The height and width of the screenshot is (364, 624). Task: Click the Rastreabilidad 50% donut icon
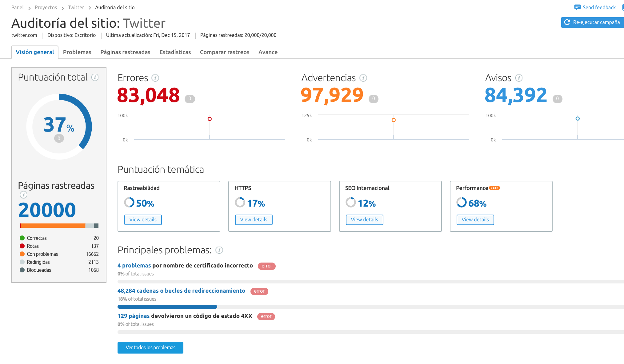coord(129,202)
